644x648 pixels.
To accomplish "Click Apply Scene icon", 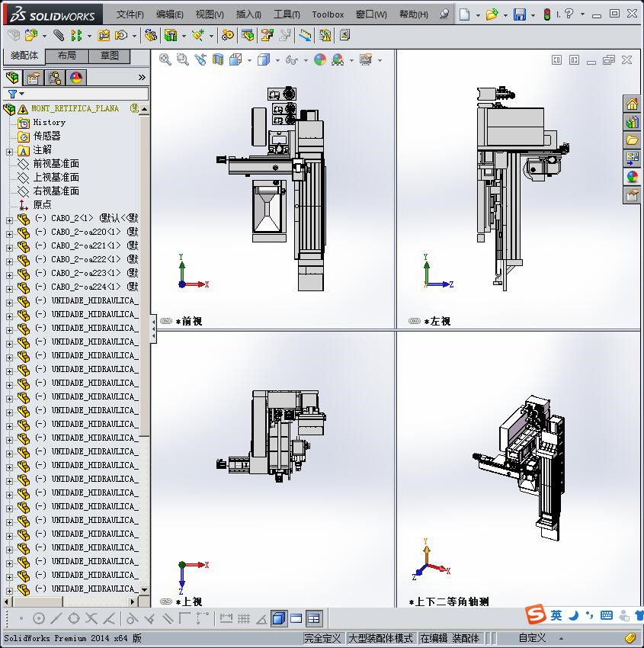I will (x=338, y=60).
